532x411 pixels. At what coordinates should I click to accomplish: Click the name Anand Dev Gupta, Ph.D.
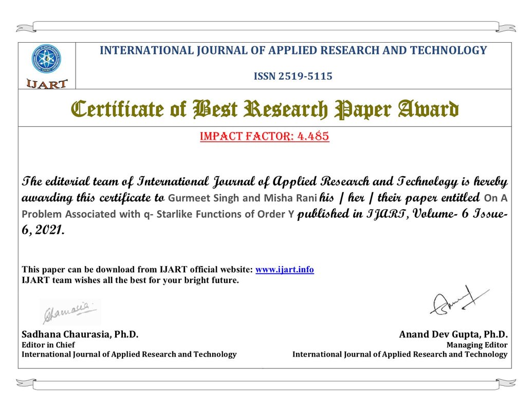click(453, 334)
